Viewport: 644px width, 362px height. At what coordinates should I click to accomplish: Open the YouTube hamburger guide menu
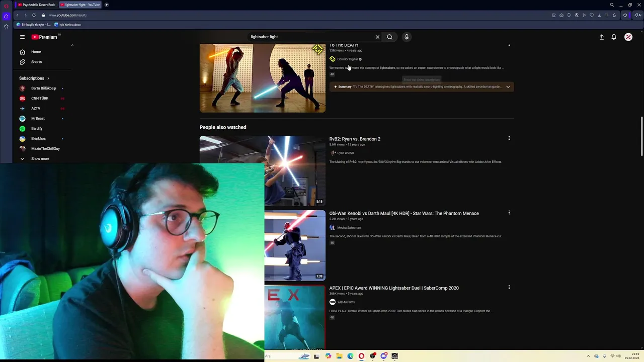pos(22,37)
